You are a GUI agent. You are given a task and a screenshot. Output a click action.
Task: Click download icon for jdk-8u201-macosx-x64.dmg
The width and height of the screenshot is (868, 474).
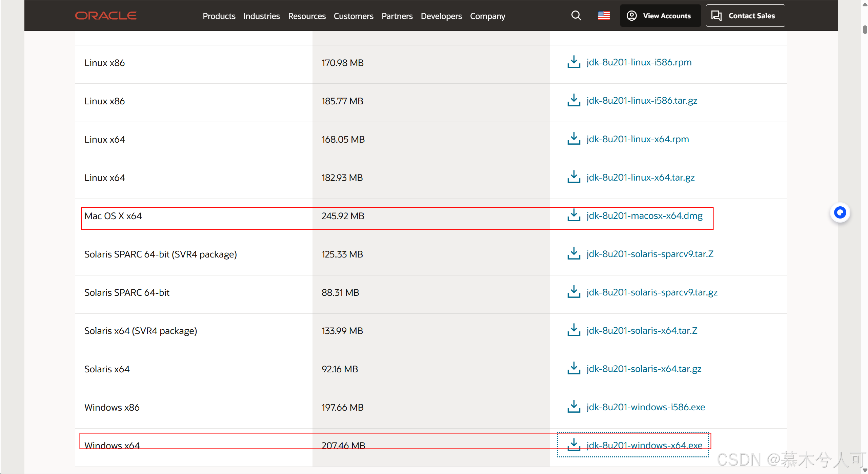click(574, 215)
